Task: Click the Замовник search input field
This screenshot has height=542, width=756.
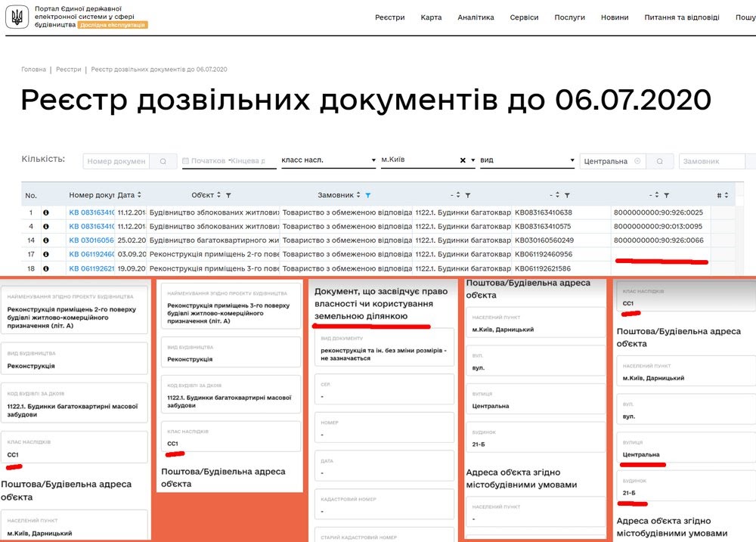Action: (711, 161)
